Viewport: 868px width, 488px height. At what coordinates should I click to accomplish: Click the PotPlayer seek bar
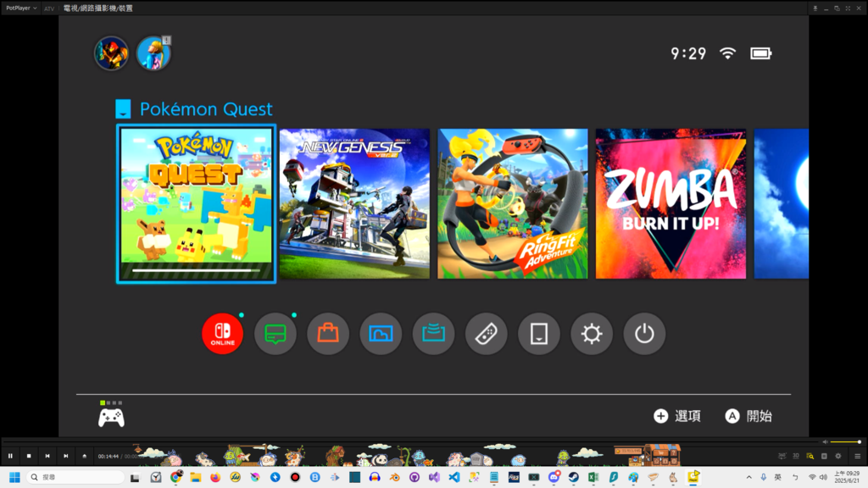click(409, 441)
